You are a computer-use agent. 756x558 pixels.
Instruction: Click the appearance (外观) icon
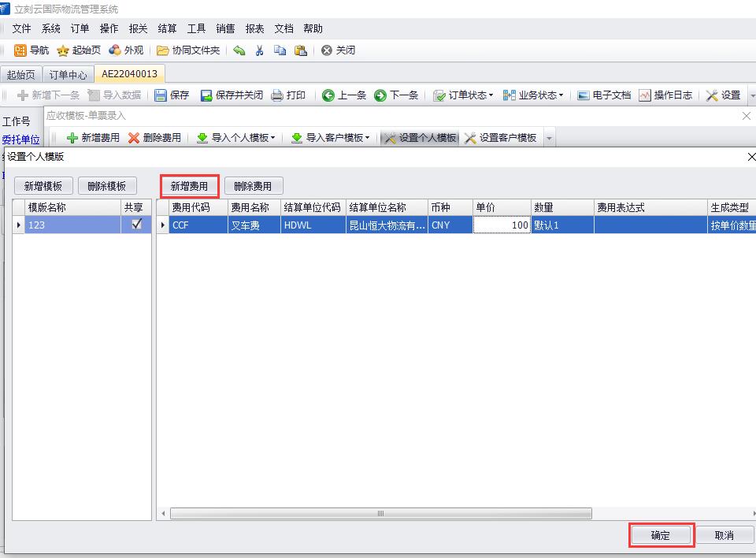coord(115,50)
